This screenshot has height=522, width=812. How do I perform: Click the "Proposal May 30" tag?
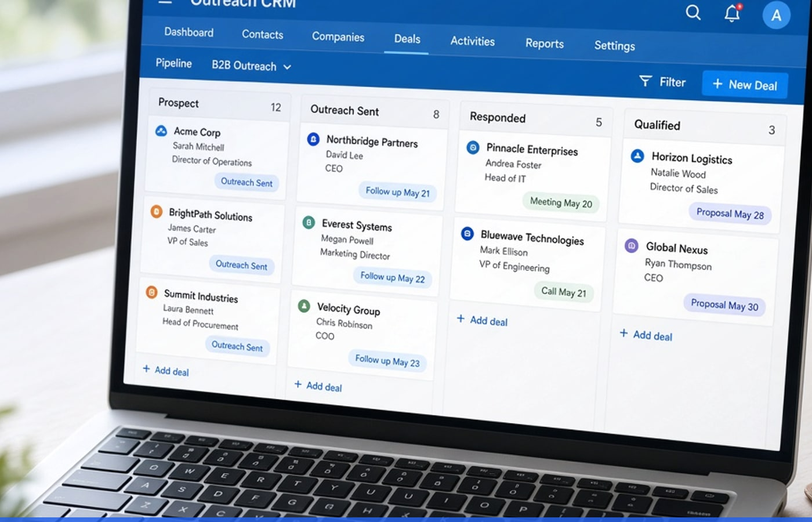[724, 305]
